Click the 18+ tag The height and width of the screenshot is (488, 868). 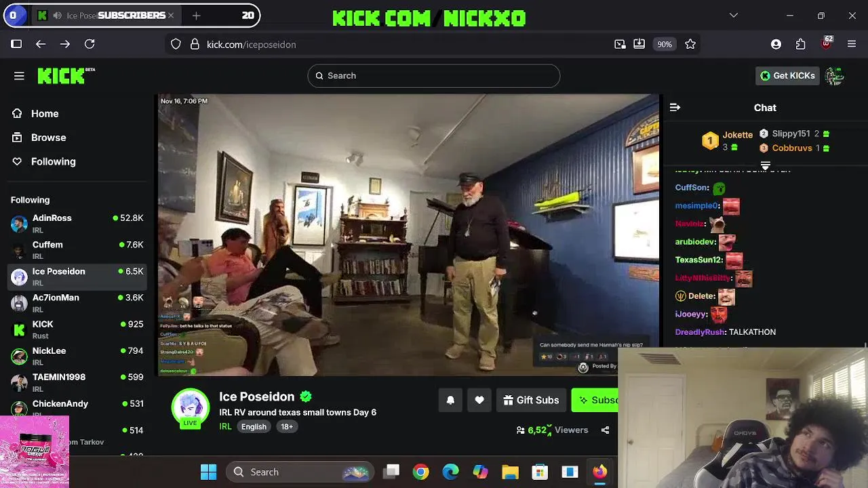(287, 426)
